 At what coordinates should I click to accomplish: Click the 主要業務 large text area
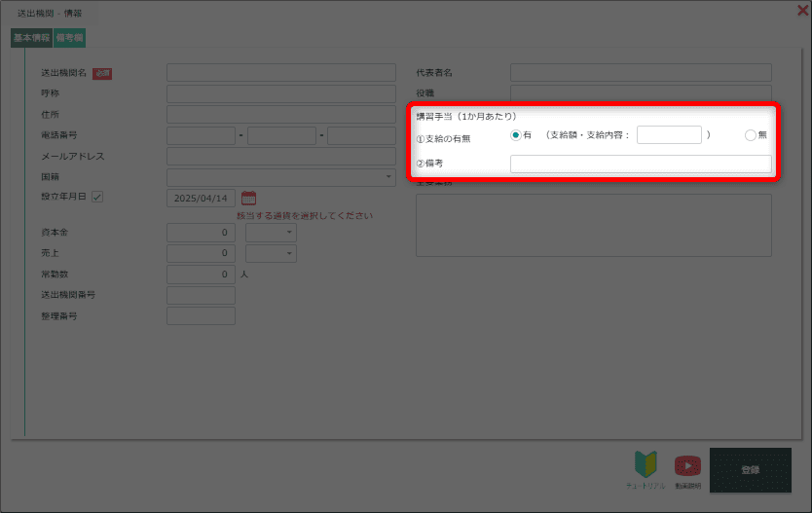pyautogui.click(x=594, y=225)
